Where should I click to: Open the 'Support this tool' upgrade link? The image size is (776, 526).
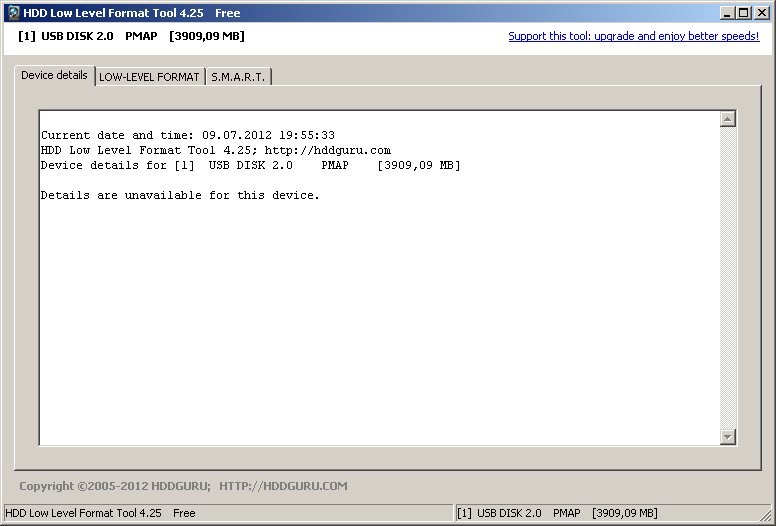tap(633, 36)
